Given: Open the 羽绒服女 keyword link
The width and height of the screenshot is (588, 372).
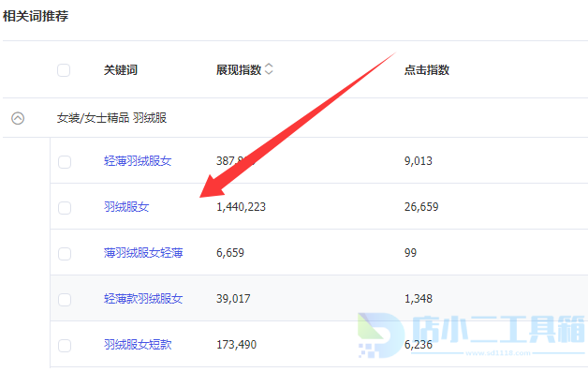Looking at the screenshot, I should [x=126, y=207].
